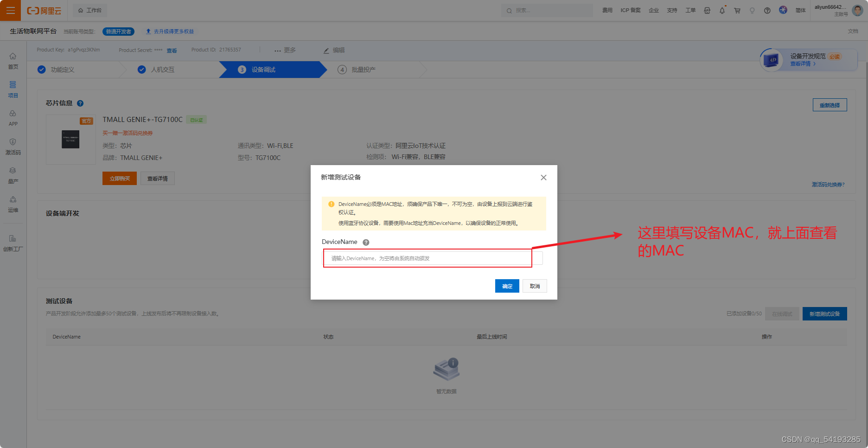Click the yellow warning icon in dialog
This screenshot has width=868, height=448.
click(x=331, y=204)
